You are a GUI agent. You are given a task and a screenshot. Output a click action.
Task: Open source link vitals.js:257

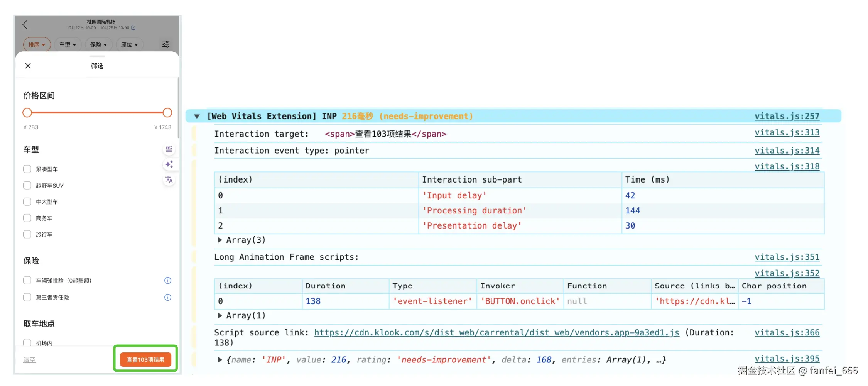787,116
